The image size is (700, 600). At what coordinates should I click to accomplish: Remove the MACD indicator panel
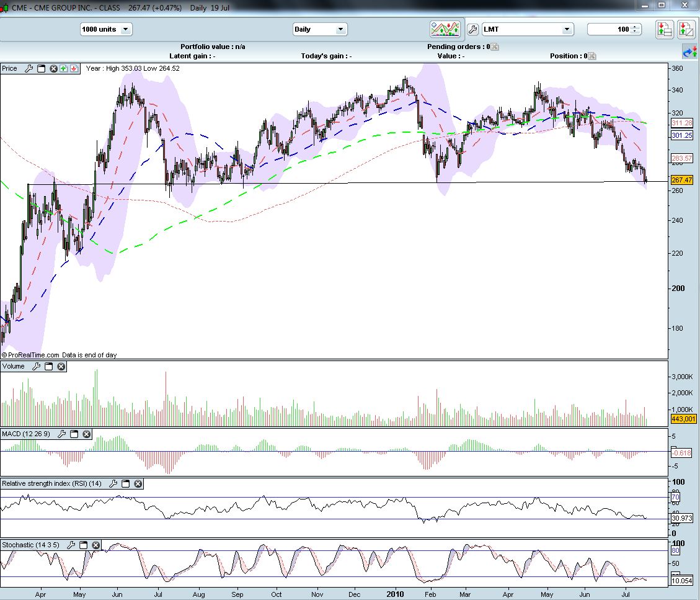[x=87, y=434]
